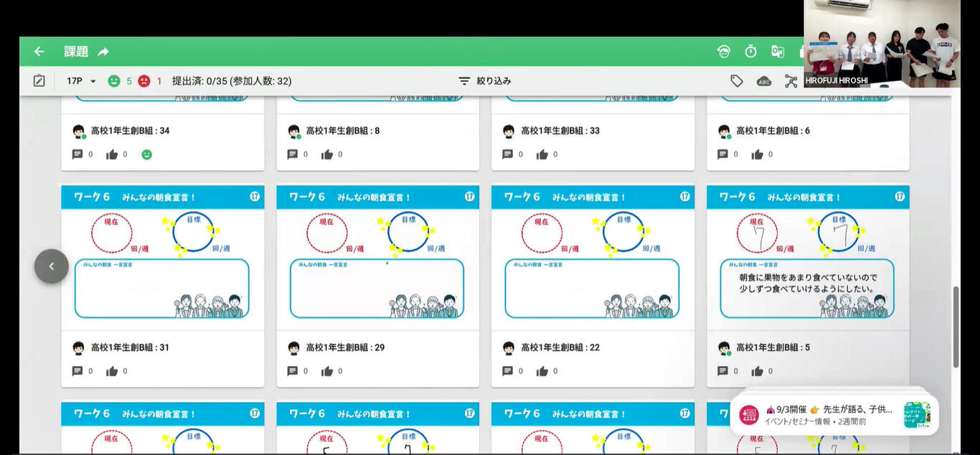Click the share arrow beside 課題
The image size is (980, 455).
pyautogui.click(x=103, y=52)
